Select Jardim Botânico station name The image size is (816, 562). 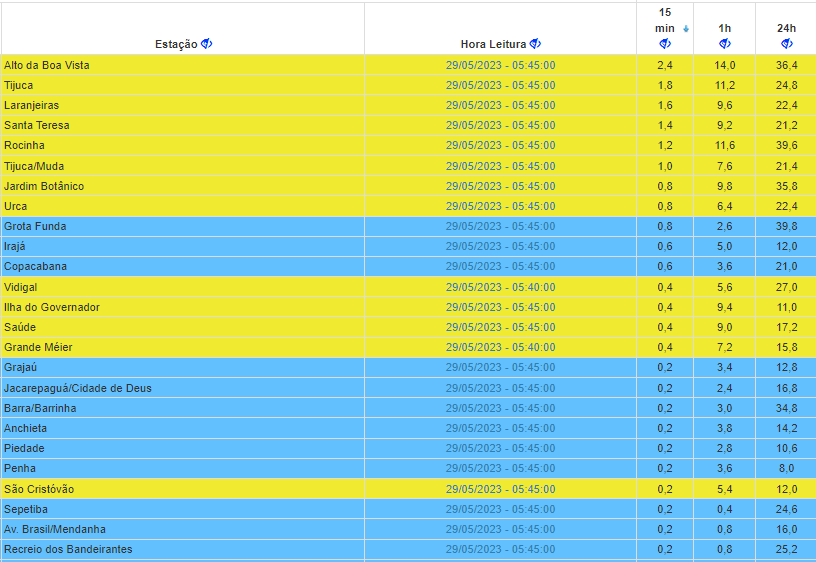pyautogui.click(x=44, y=186)
